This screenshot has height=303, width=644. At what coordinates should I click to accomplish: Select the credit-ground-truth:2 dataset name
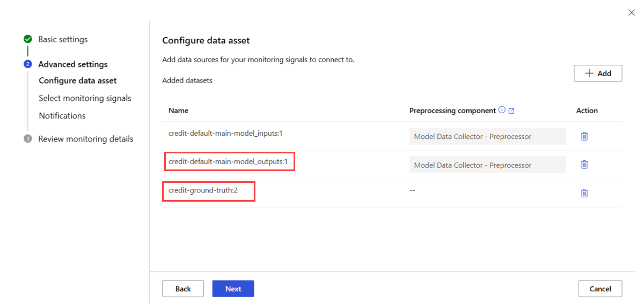tap(203, 190)
